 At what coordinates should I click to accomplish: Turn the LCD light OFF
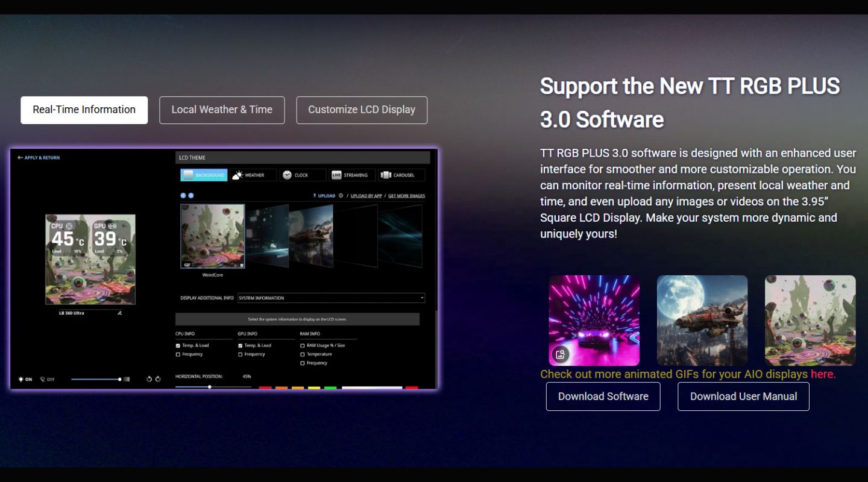46,380
